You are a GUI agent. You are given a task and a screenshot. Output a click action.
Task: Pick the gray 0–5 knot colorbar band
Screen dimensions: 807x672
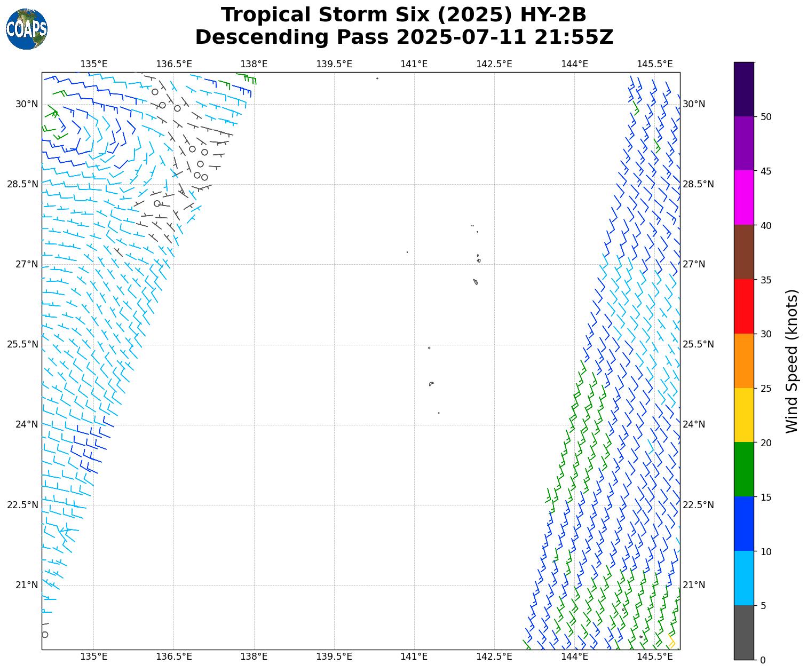tap(744, 633)
